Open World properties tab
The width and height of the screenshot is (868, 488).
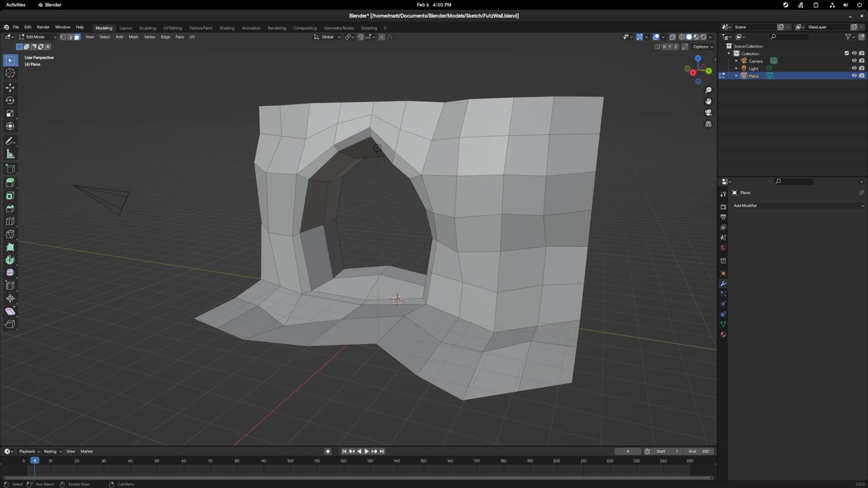(x=723, y=248)
